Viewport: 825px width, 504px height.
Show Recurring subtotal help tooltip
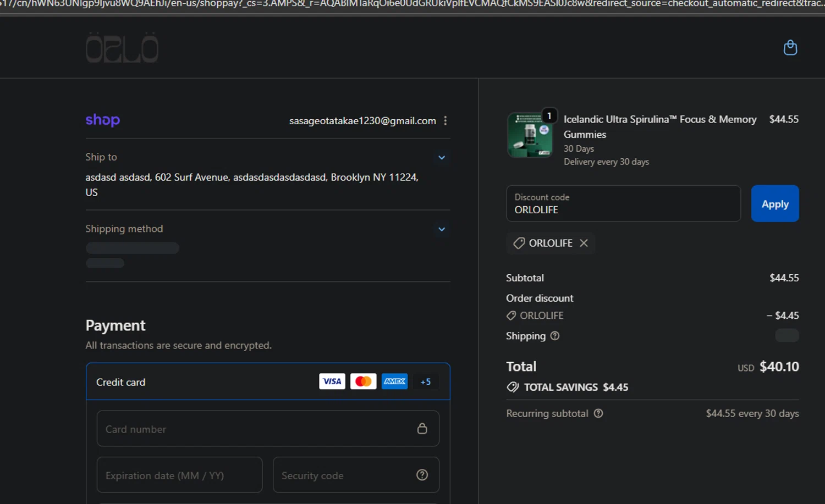598,413
